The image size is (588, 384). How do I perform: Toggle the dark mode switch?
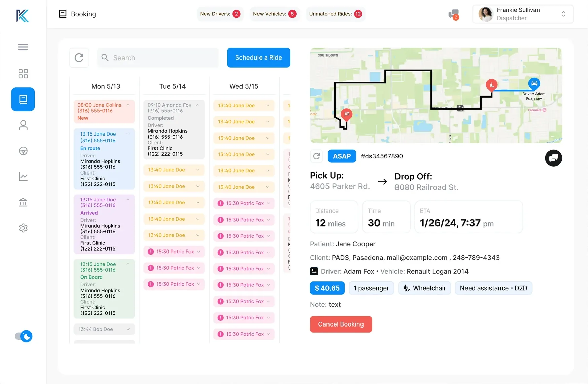pos(24,336)
